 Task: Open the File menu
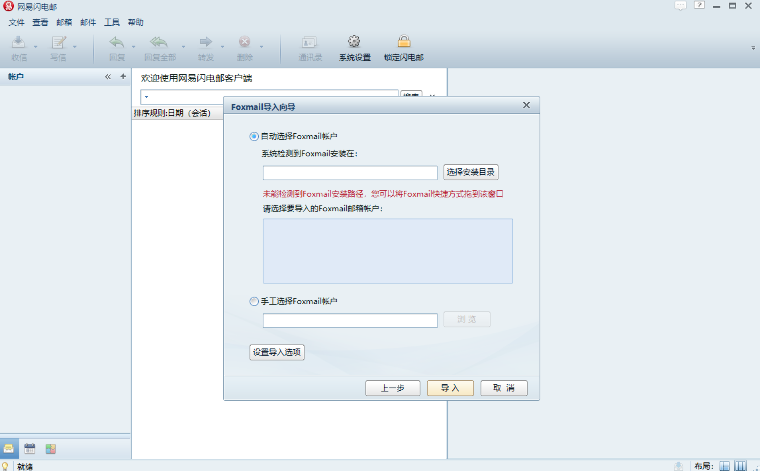(x=16, y=22)
